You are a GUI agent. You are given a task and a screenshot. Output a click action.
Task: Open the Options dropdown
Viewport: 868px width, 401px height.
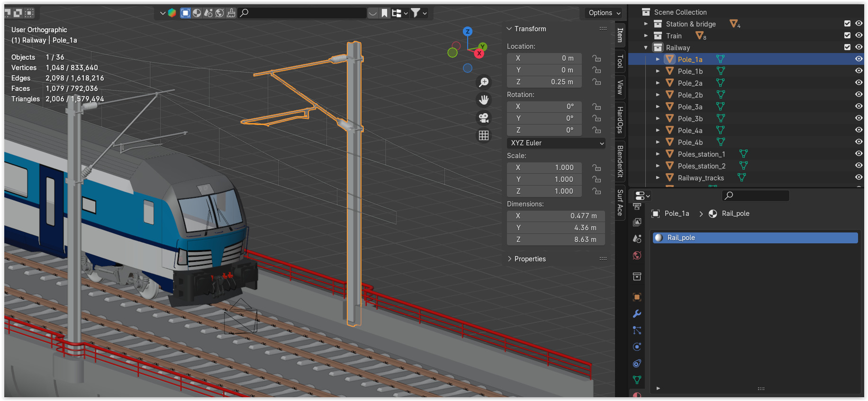click(605, 13)
